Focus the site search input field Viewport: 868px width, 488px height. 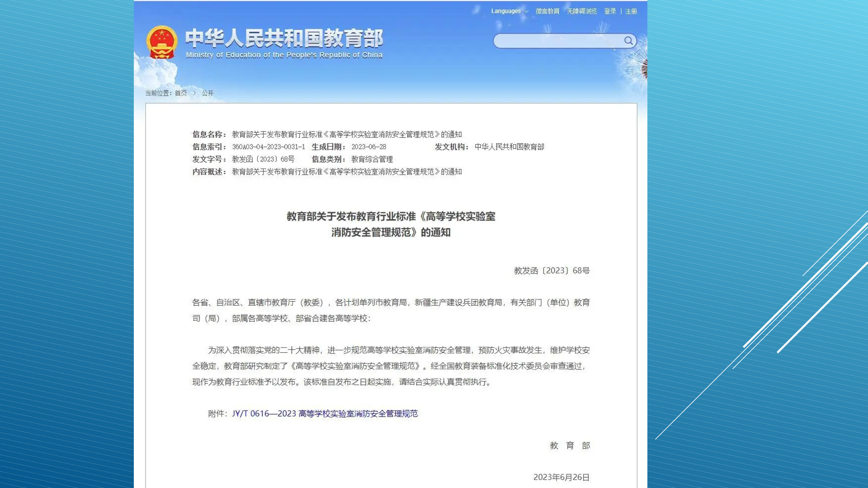point(559,41)
